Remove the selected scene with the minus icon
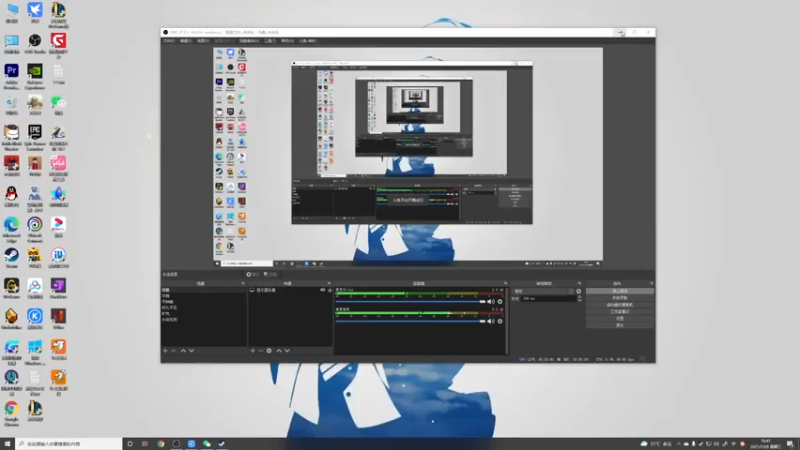The width and height of the screenshot is (800, 450). pyautogui.click(x=173, y=351)
